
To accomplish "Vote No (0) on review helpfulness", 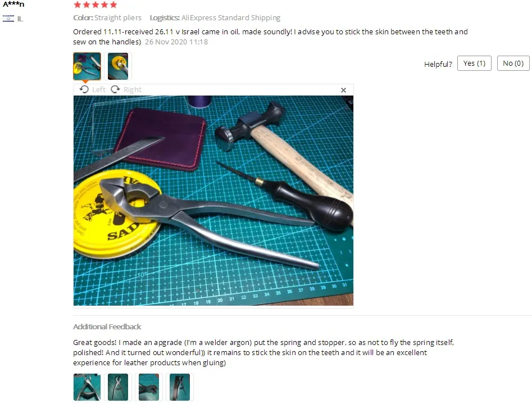I will pos(513,63).
